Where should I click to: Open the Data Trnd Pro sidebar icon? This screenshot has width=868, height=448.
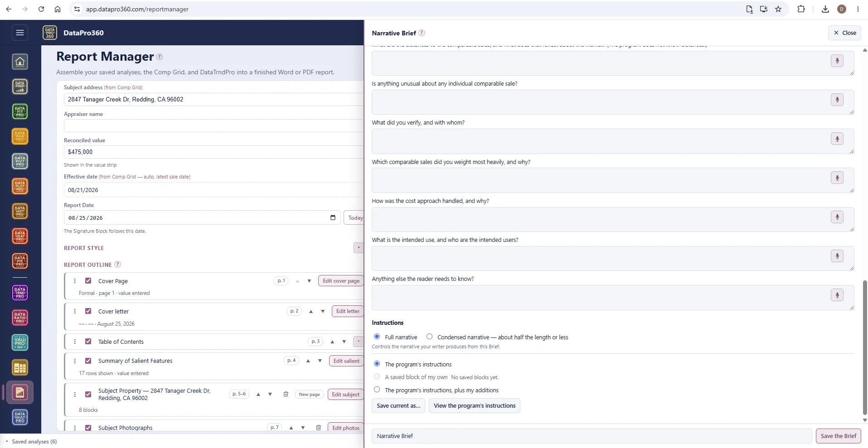(x=20, y=293)
